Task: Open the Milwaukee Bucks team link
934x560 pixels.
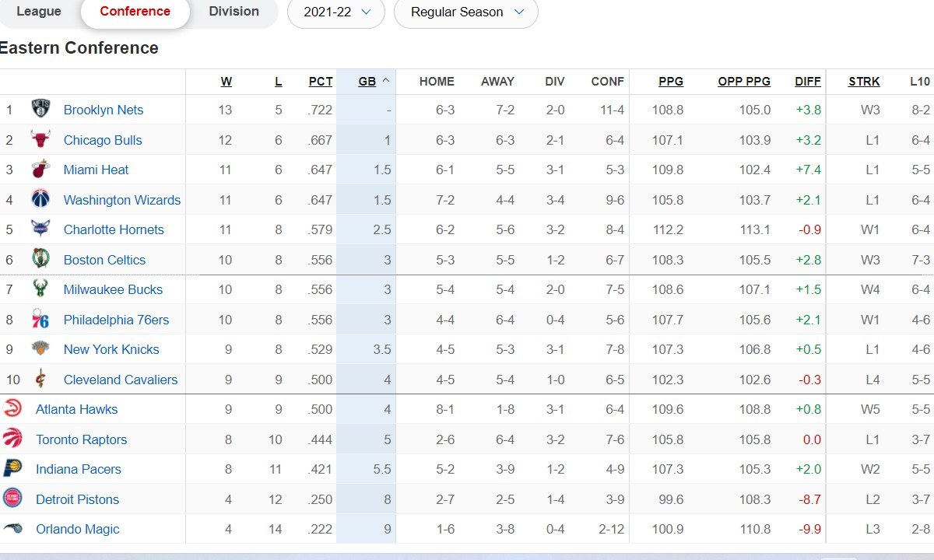Action: click(113, 289)
